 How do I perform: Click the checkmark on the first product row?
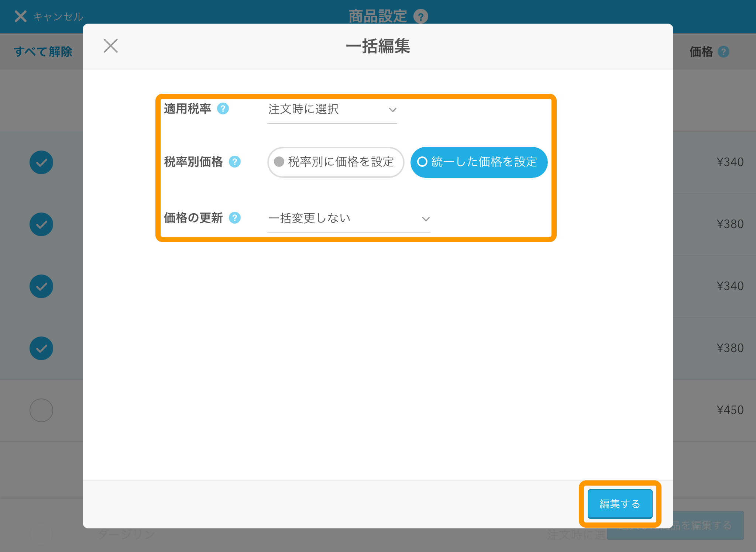(41, 162)
